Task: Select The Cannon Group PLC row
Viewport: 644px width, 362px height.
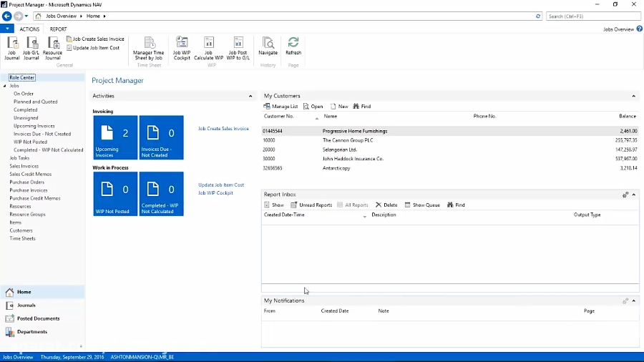Action: click(x=450, y=140)
